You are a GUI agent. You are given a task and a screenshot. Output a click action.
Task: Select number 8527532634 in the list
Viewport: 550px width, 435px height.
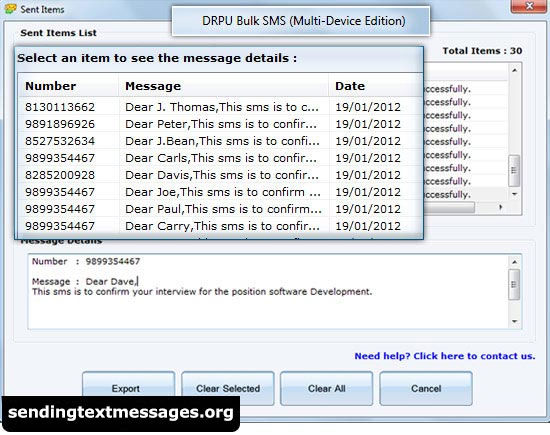[x=60, y=141]
